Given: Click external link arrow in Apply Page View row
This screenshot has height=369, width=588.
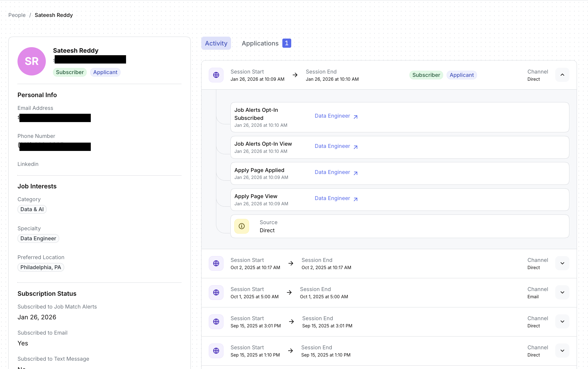Looking at the screenshot, I should pos(356,199).
